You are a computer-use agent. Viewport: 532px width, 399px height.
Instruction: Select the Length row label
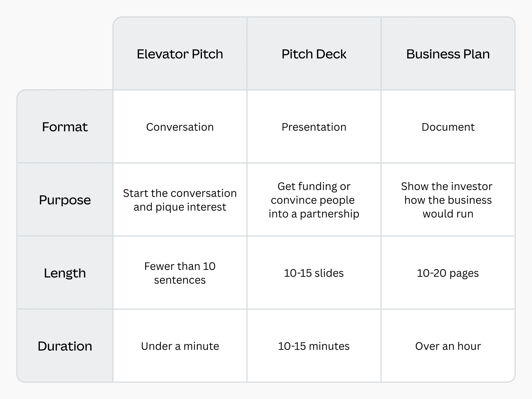tap(65, 273)
